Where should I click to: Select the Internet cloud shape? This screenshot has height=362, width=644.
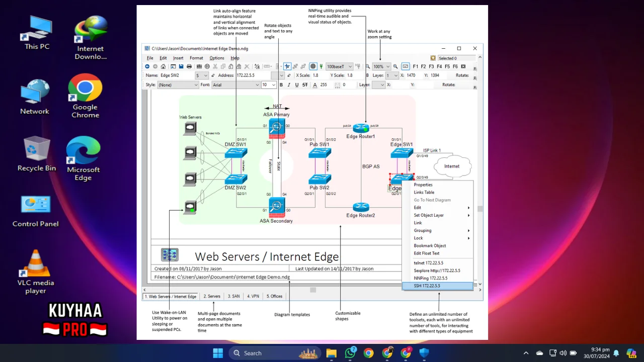[452, 166]
